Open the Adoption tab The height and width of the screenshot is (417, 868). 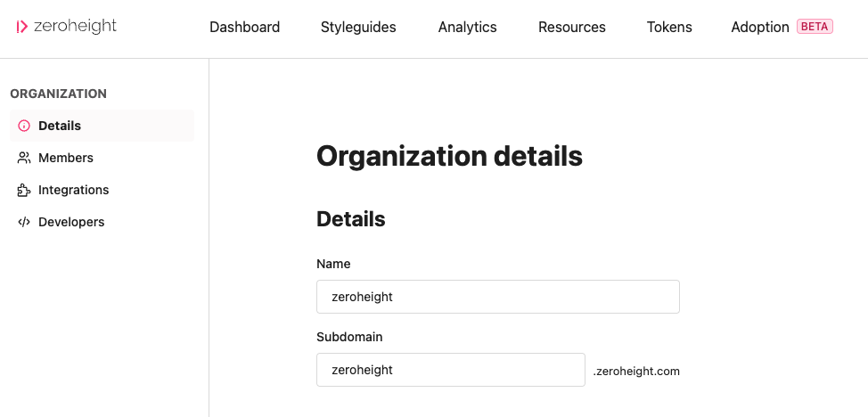(x=759, y=28)
